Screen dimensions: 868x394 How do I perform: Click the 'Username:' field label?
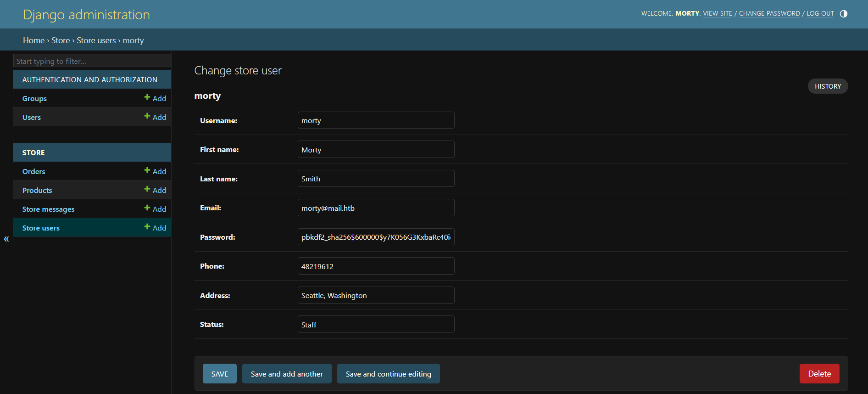pos(218,120)
